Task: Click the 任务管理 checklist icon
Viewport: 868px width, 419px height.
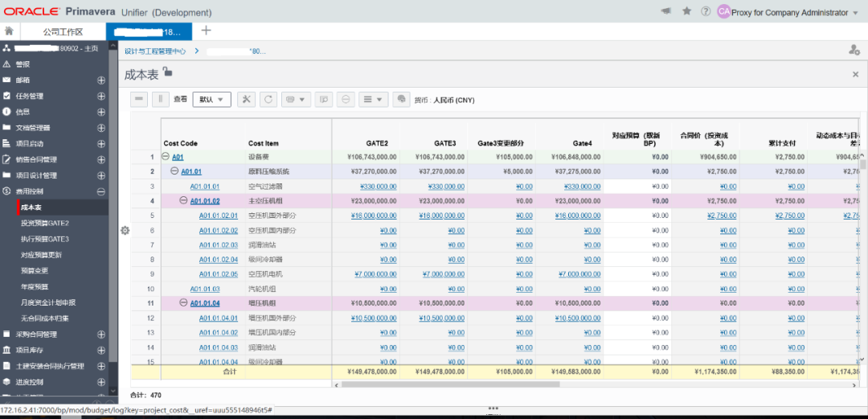Action: point(6,96)
